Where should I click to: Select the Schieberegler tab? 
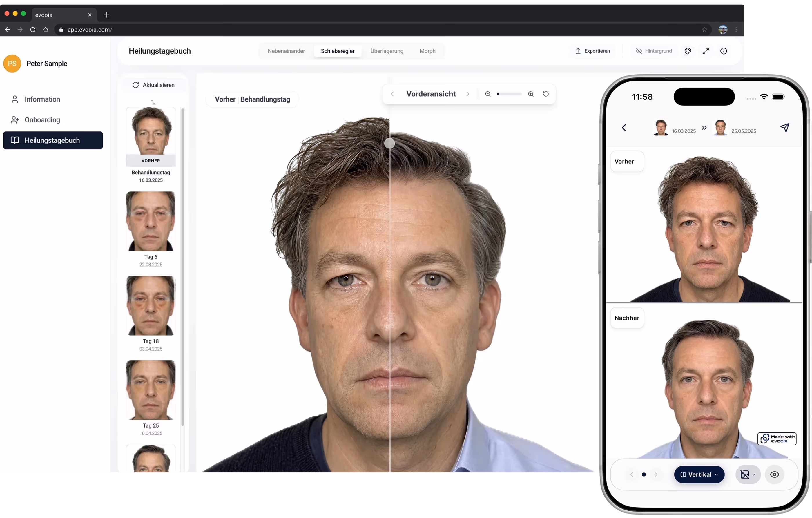(x=338, y=51)
